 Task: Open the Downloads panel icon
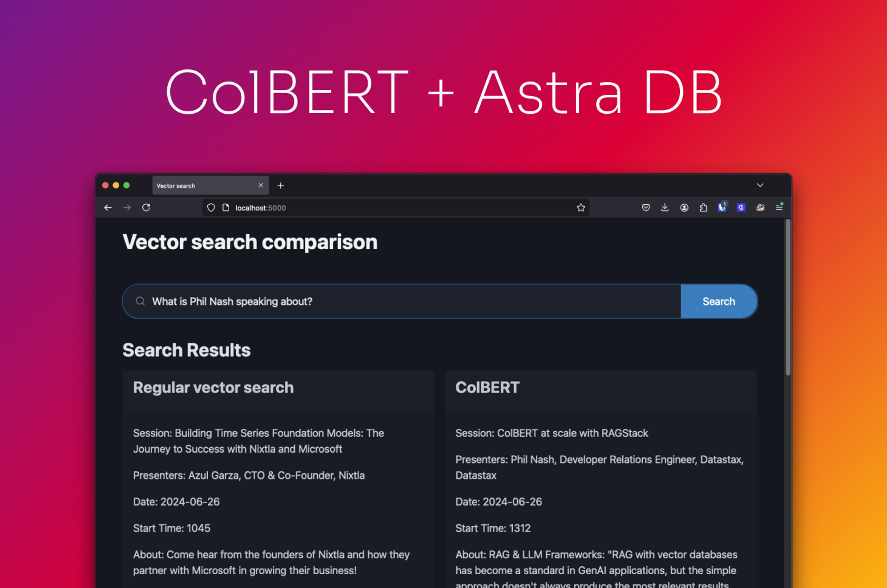pos(665,207)
